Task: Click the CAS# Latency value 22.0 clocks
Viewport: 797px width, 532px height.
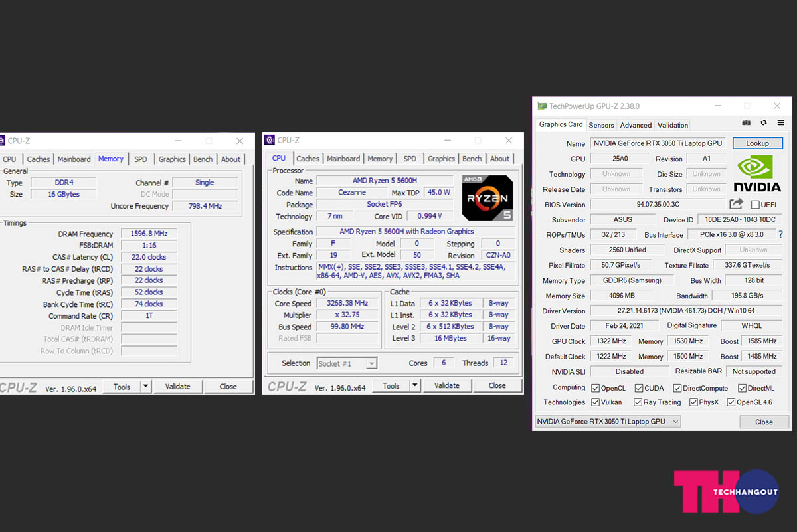Action: coord(149,257)
